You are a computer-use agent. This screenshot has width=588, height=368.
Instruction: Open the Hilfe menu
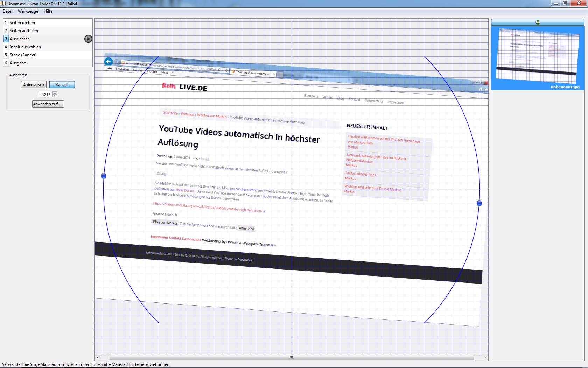(48, 11)
